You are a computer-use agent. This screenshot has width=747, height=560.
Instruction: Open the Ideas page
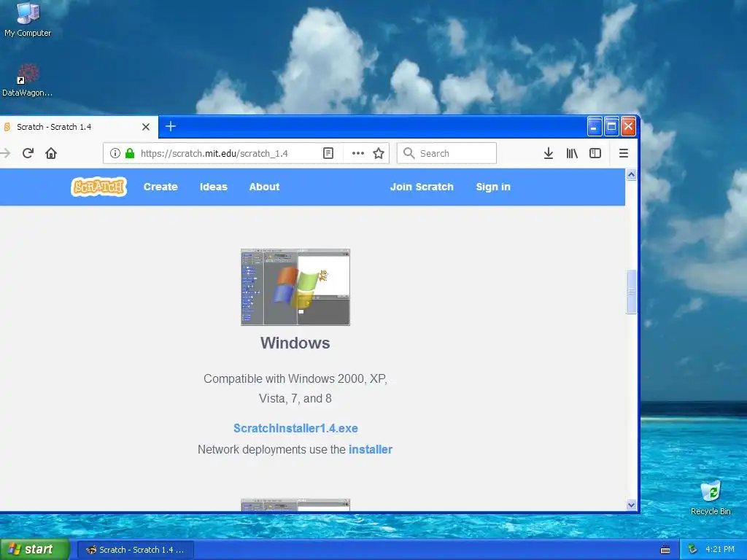click(x=214, y=187)
